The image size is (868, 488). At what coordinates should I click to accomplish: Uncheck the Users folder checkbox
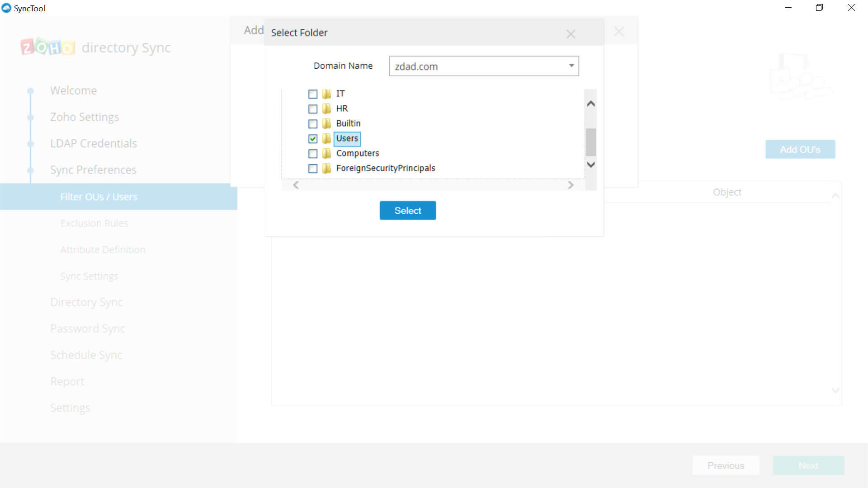[313, 139]
